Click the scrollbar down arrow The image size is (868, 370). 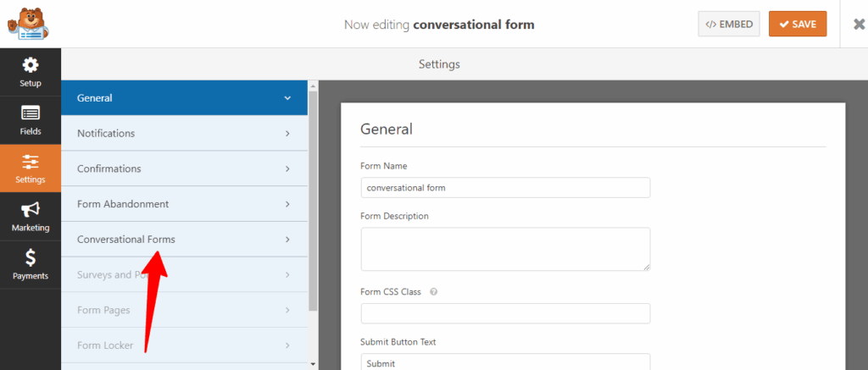click(x=313, y=364)
